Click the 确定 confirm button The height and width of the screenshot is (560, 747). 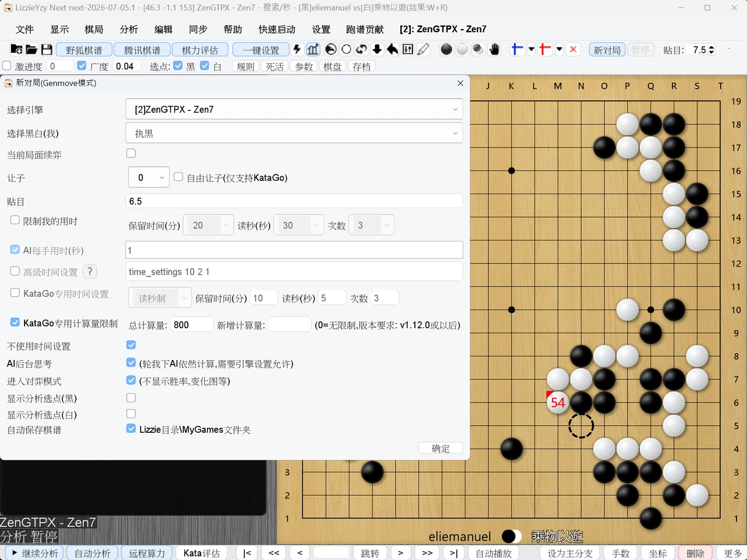[x=441, y=448]
